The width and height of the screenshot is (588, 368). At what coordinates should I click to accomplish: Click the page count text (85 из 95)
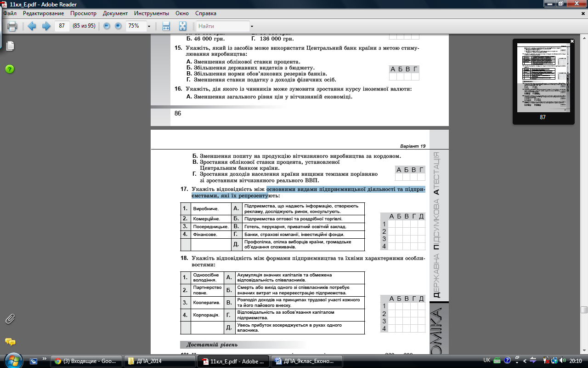(84, 26)
